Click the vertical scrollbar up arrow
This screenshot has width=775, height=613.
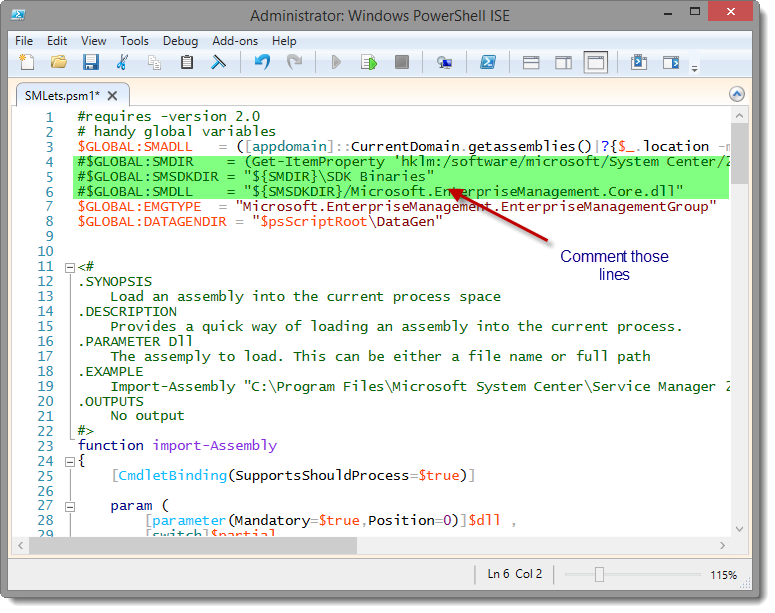point(739,116)
